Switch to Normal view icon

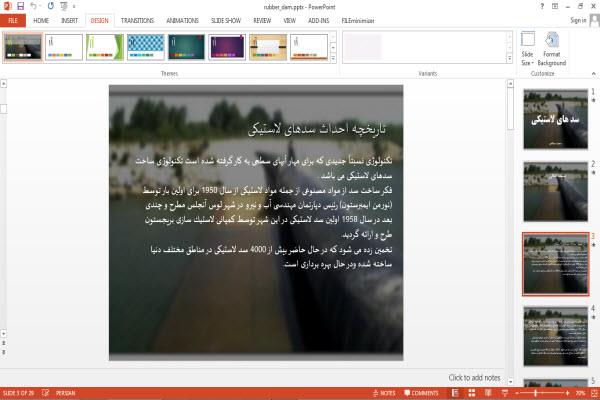point(455,393)
